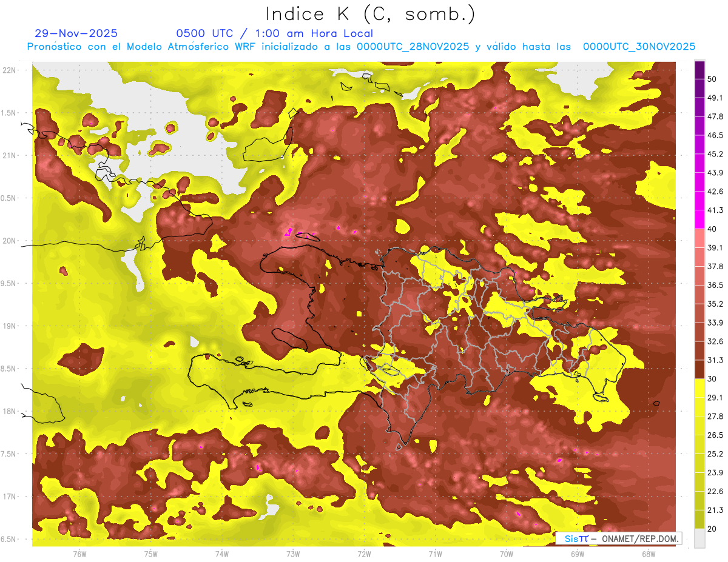
Task: Click the '1.5N' latitude tick label
Action: tap(9, 113)
